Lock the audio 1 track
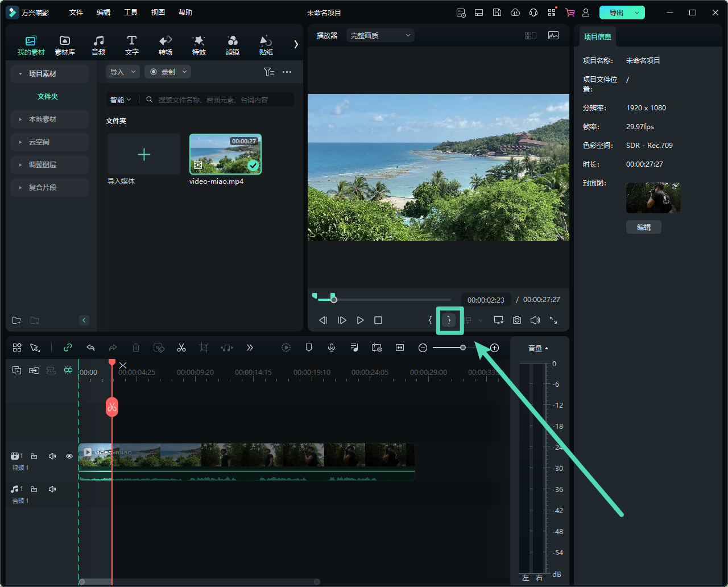The image size is (728, 587). 34,489
